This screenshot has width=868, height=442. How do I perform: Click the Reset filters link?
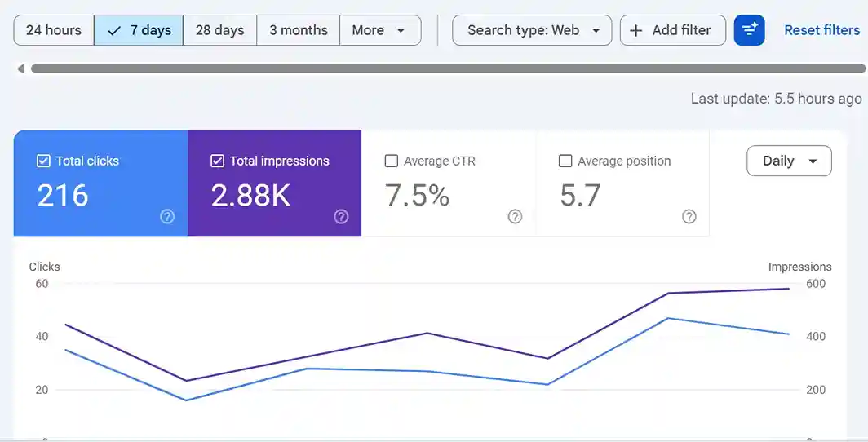(822, 30)
